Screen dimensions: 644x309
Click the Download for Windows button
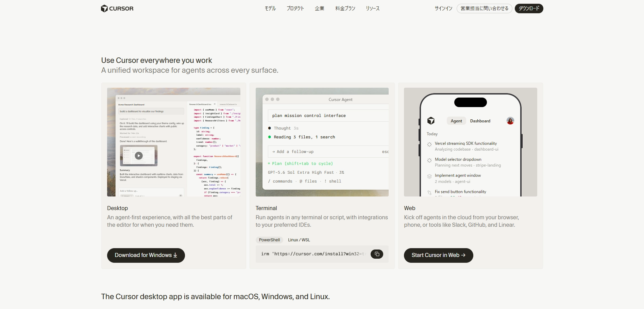point(146,255)
